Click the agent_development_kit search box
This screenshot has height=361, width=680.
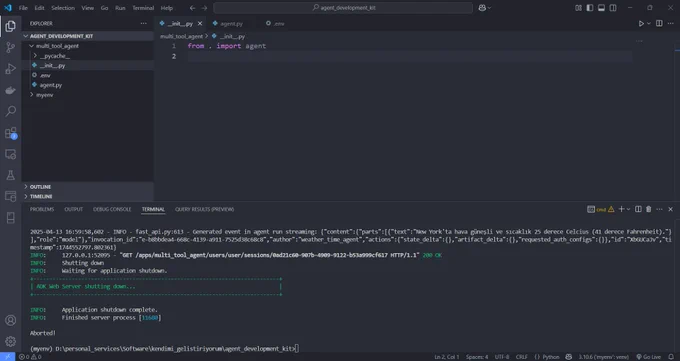pyautogui.click(x=343, y=8)
